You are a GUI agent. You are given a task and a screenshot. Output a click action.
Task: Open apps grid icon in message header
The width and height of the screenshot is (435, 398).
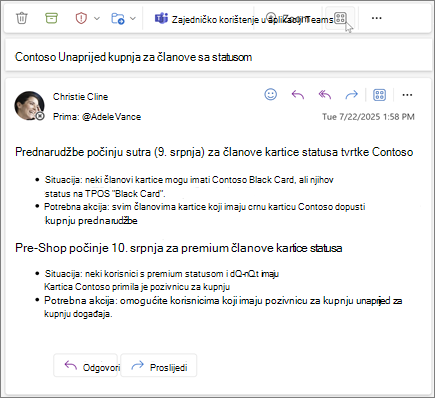tap(379, 95)
